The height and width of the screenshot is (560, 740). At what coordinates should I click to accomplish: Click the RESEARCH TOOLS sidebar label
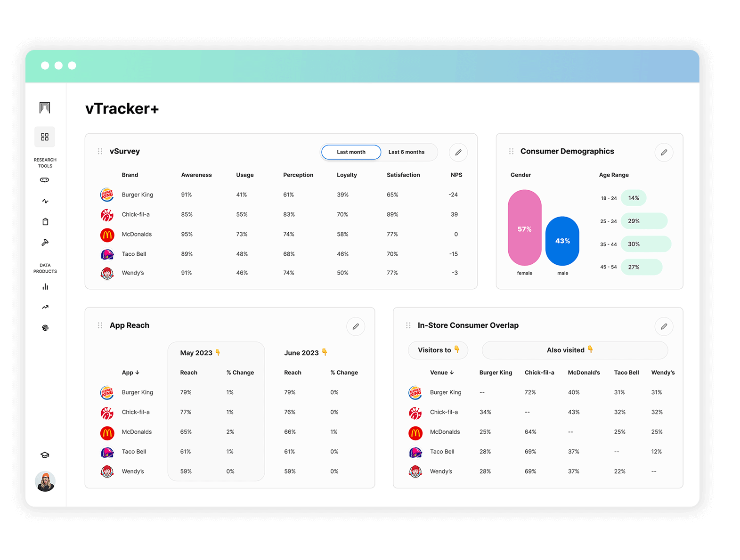pyautogui.click(x=45, y=163)
